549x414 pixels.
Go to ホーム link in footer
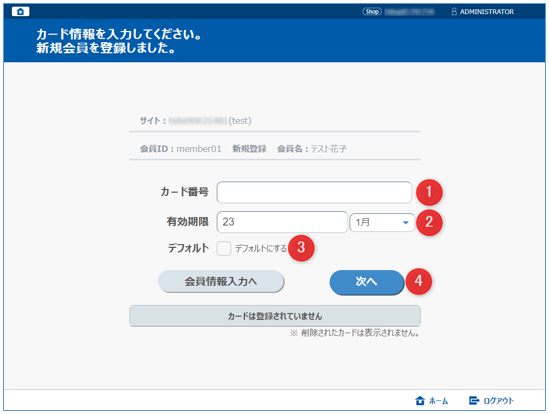431,401
